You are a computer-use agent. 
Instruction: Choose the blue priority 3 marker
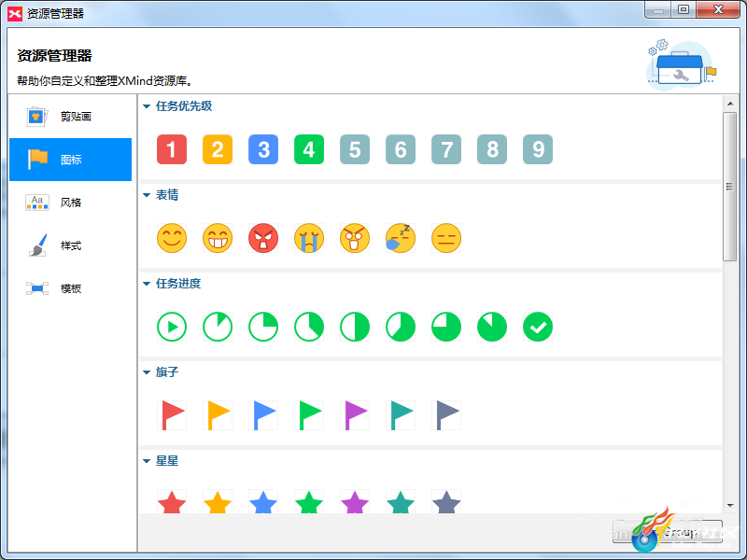tap(263, 149)
